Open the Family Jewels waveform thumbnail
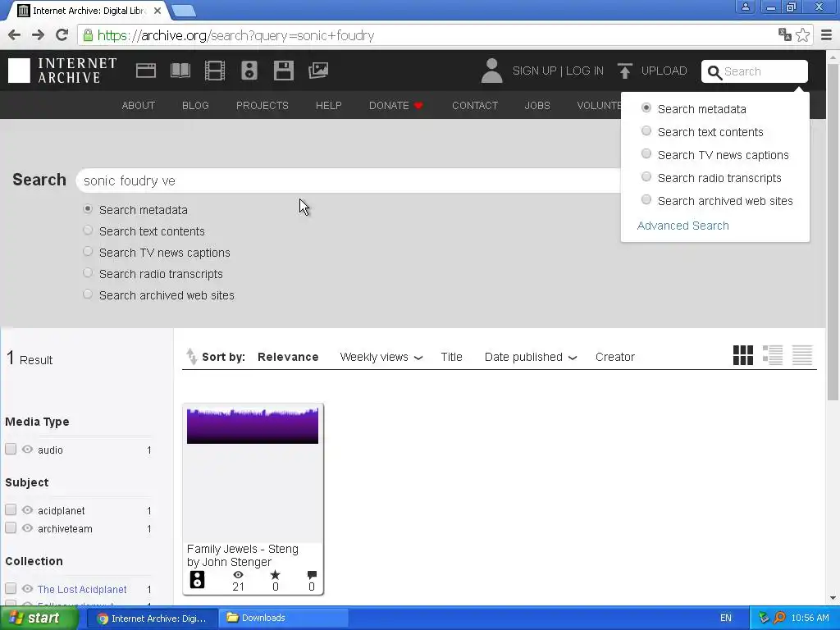 point(253,426)
